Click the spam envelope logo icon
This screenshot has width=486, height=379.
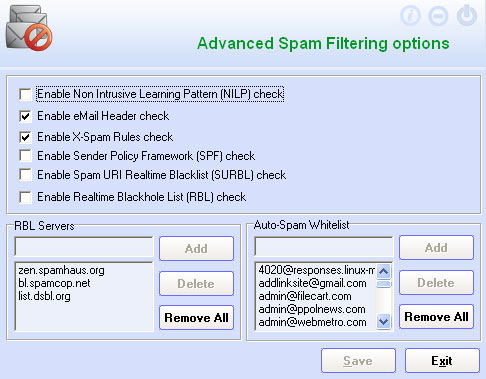[29, 28]
